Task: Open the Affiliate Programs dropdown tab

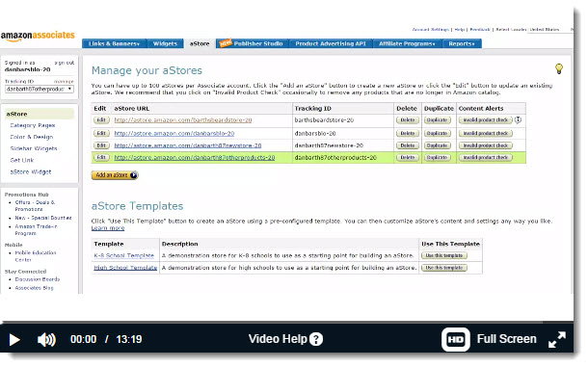Action: (407, 44)
